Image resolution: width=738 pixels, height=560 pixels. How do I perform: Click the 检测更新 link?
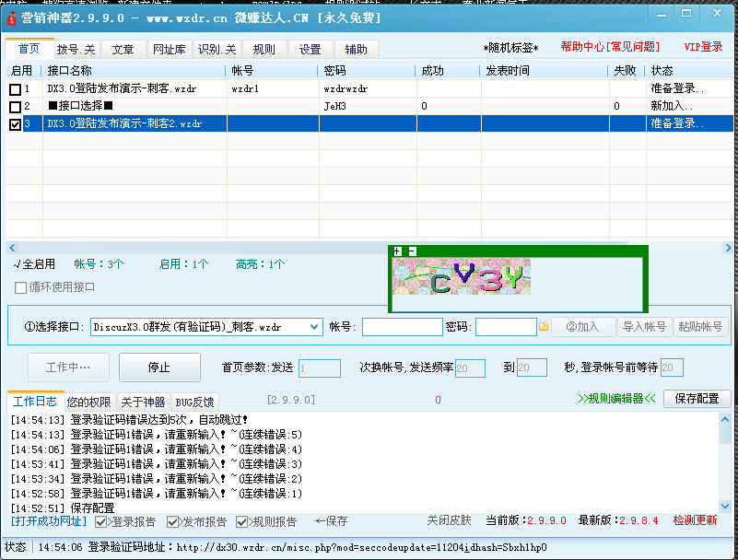(x=695, y=520)
